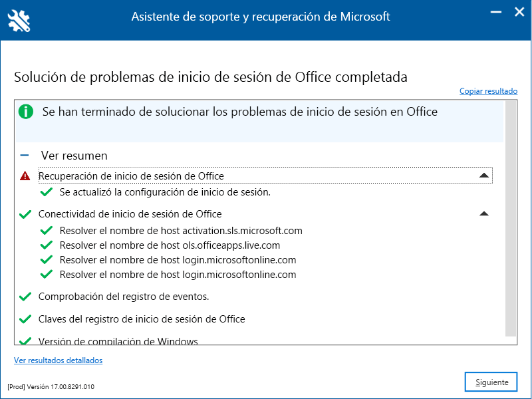This screenshot has height=399, width=532.
Task: Select 'Versión de compilación de Windows' item
Action: pos(118,341)
